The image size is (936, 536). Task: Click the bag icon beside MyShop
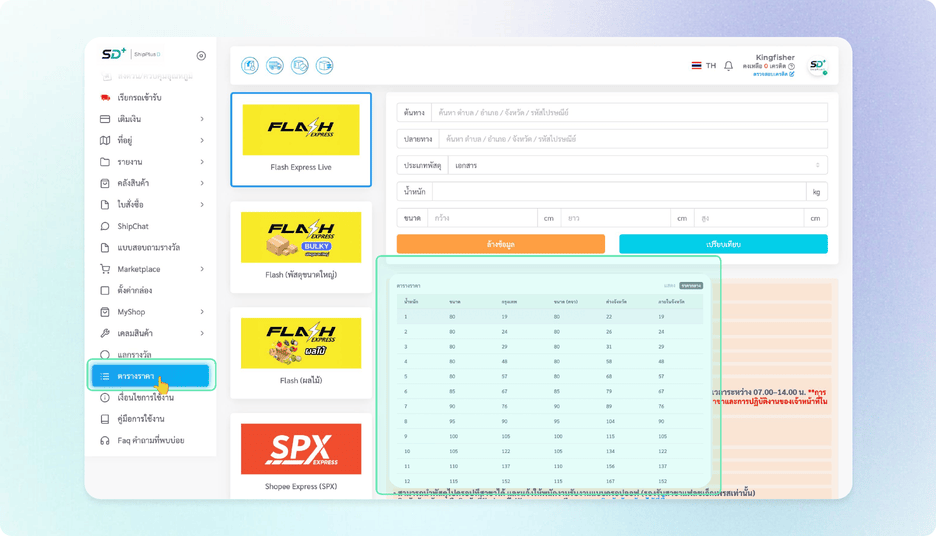105,312
